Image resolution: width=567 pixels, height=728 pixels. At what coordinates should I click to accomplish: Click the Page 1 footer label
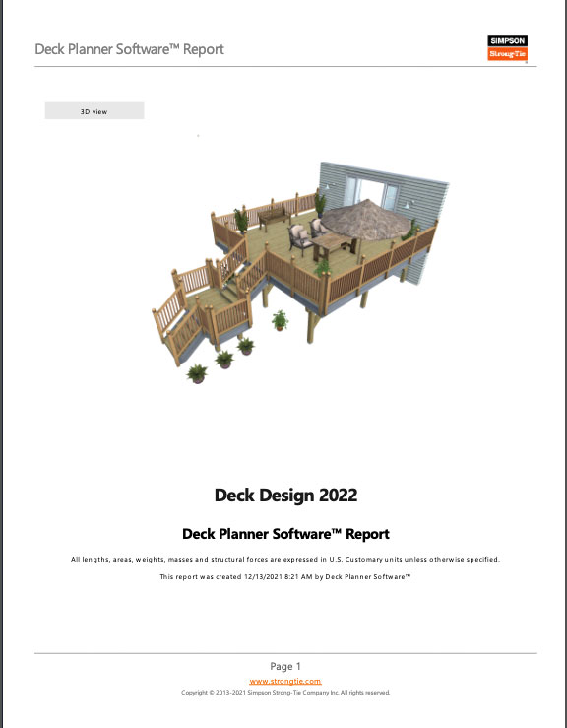tap(285, 666)
